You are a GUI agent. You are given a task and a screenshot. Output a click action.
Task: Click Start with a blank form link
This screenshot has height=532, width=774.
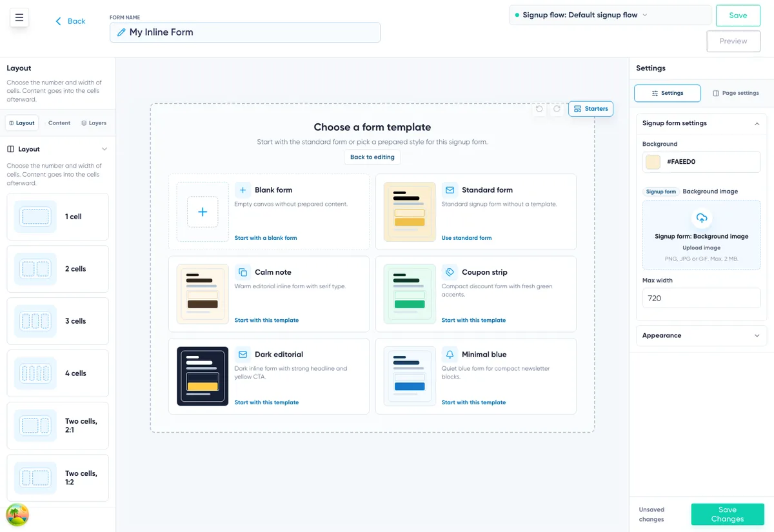pyautogui.click(x=266, y=238)
